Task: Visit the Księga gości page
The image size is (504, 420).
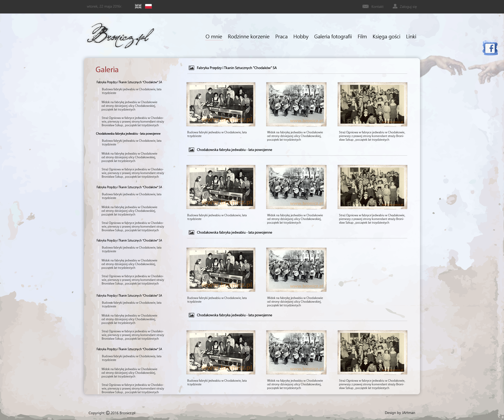Action: (x=386, y=36)
